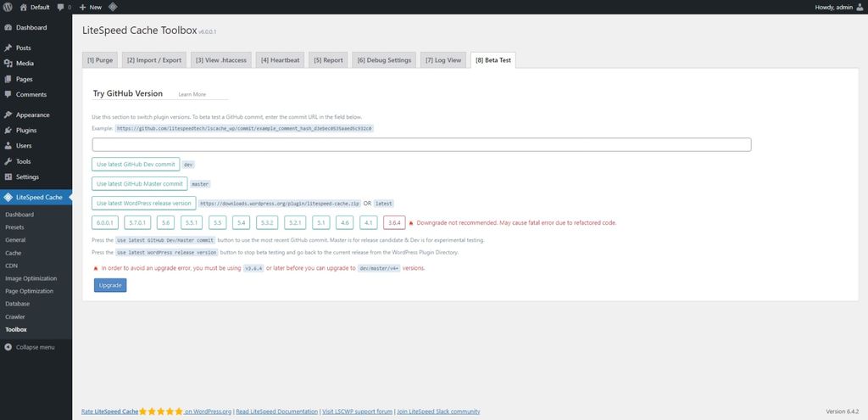Screen dimensions: 868x420
Task: Open the Presets submenu item
Action: (14, 227)
